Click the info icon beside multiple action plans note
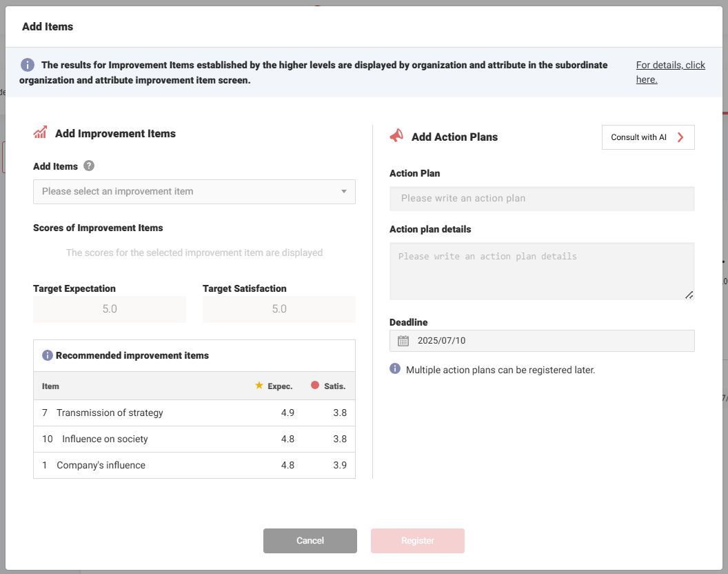 tap(395, 369)
